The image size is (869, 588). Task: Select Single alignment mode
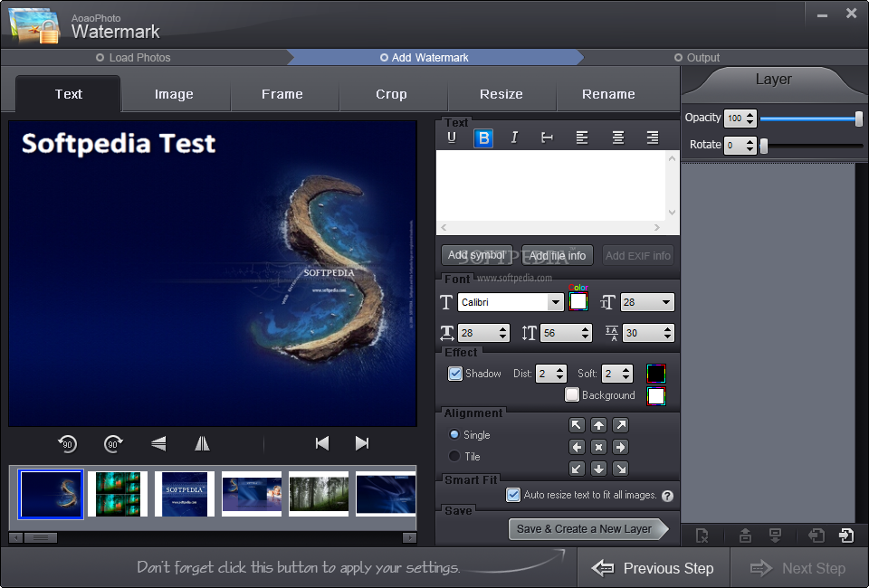[454, 434]
